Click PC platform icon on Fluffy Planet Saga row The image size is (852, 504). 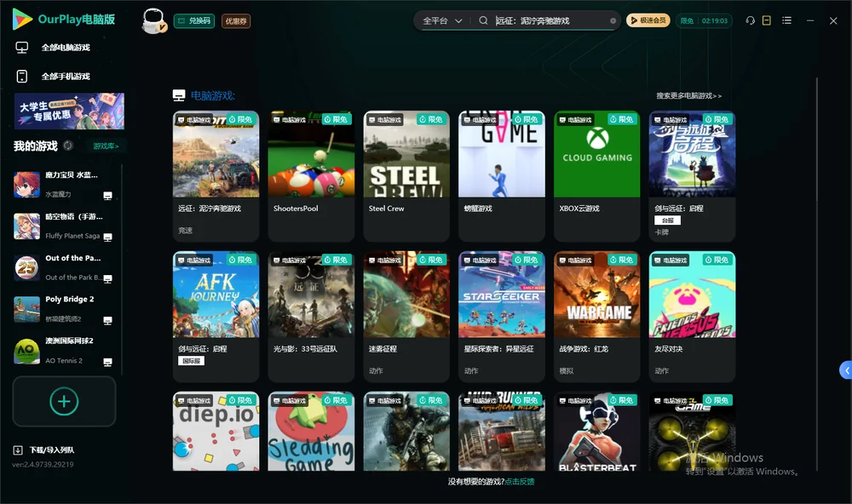pos(107,237)
